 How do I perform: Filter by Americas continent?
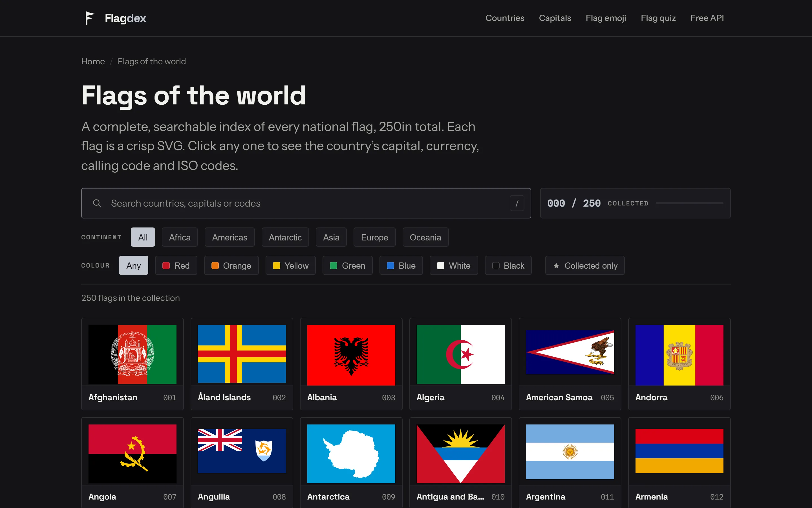click(x=230, y=237)
